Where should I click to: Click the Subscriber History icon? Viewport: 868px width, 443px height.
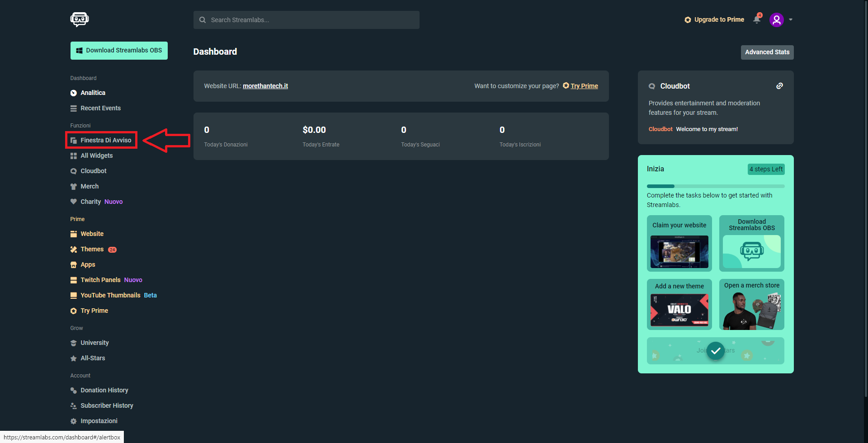click(73, 406)
